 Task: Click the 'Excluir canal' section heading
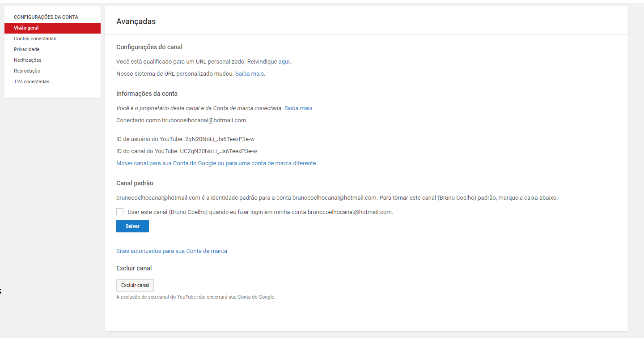134,268
